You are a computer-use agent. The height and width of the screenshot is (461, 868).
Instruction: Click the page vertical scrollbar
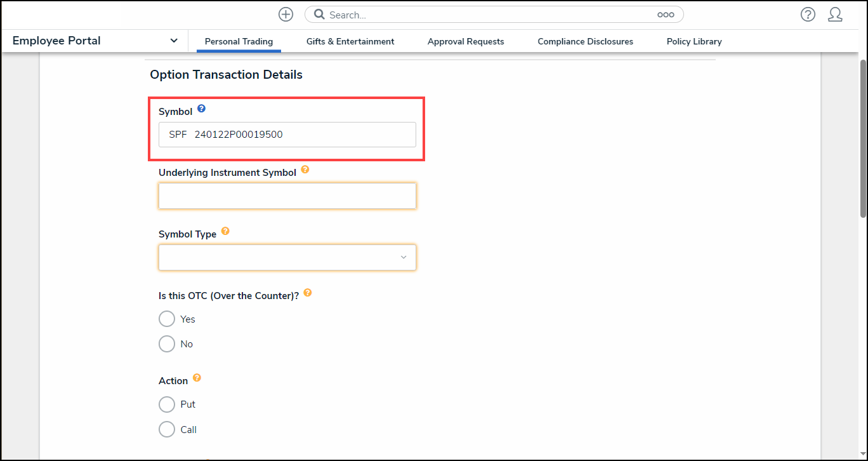point(863,140)
